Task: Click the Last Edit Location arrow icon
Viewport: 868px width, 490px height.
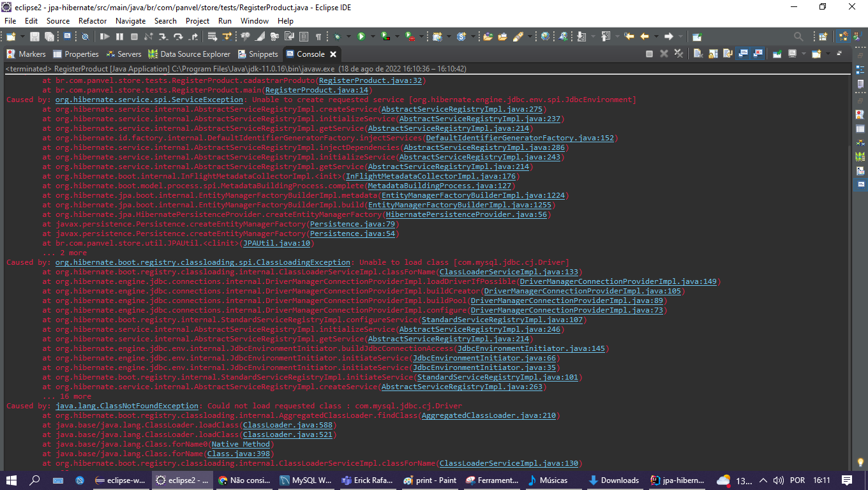Action: [629, 36]
